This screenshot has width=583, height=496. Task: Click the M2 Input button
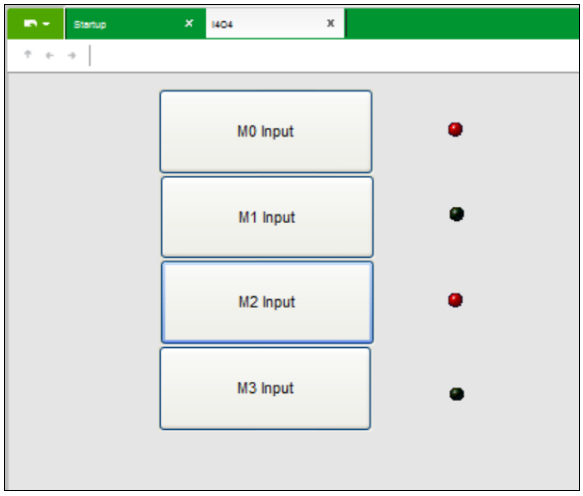pyautogui.click(x=267, y=302)
